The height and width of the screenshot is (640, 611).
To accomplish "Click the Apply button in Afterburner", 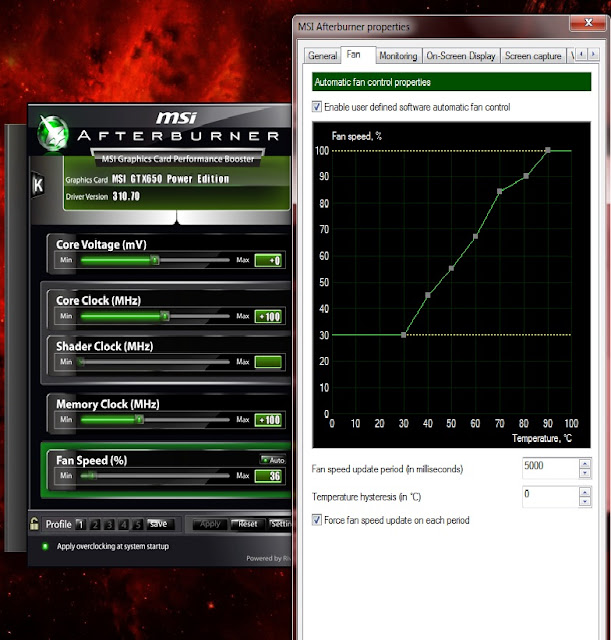I will click(210, 524).
